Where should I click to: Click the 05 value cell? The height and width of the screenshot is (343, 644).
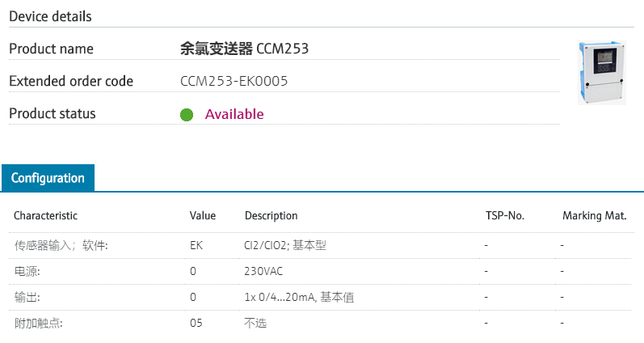196,324
